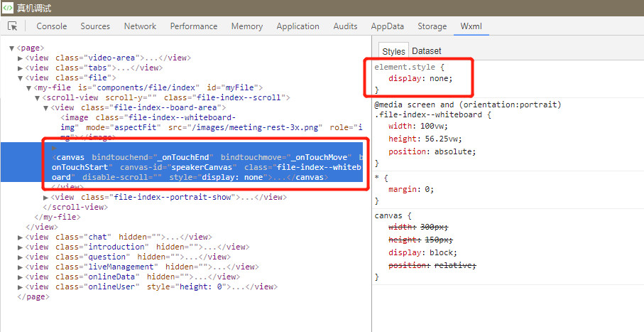644x332 pixels.
Task: Click the width 100vw value
Action: tap(434, 126)
